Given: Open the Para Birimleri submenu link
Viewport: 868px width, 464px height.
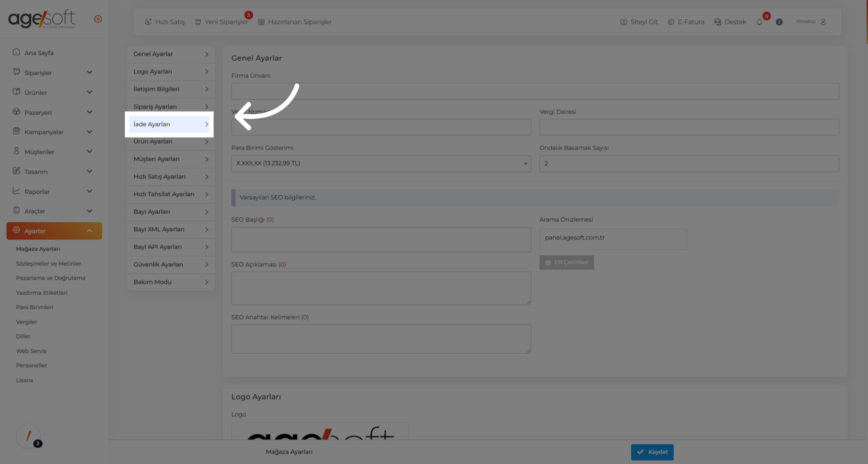Looking at the screenshot, I should tap(35, 307).
